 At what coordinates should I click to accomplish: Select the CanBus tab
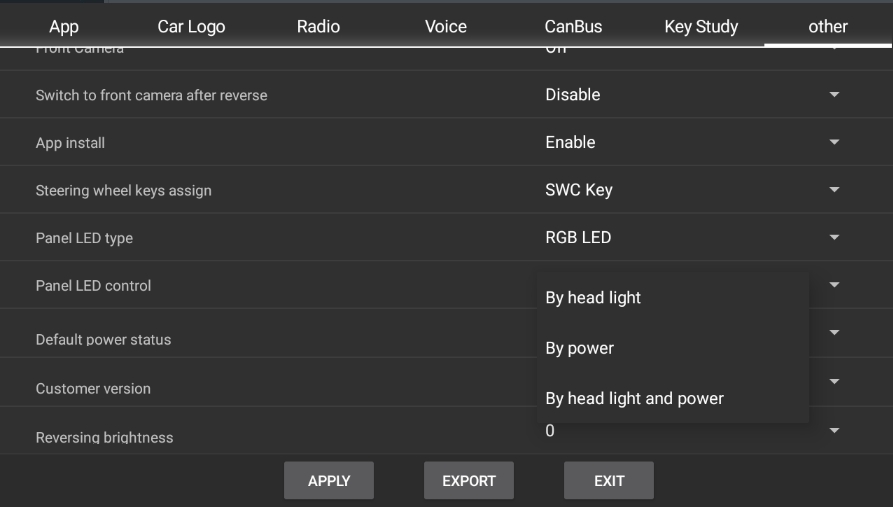coord(573,27)
